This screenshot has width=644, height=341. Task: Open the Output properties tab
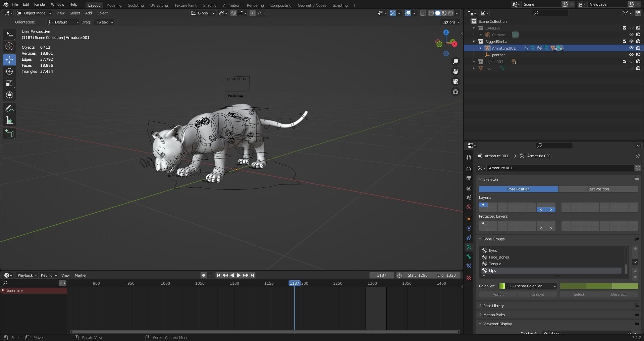click(x=469, y=179)
